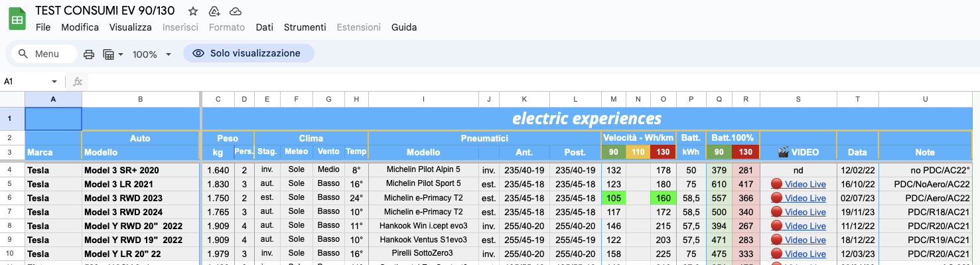Open the Guida menu
This screenshot has width=980, height=265.
(404, 27)
